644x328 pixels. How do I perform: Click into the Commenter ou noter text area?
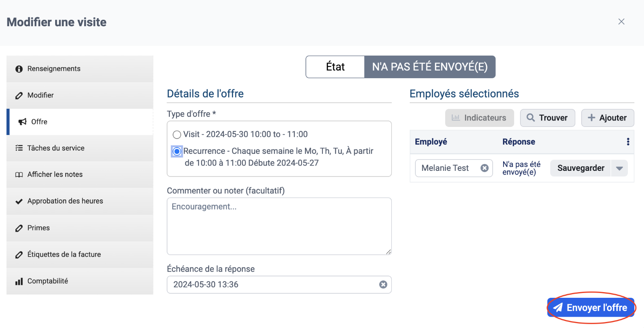pos(279,226)
